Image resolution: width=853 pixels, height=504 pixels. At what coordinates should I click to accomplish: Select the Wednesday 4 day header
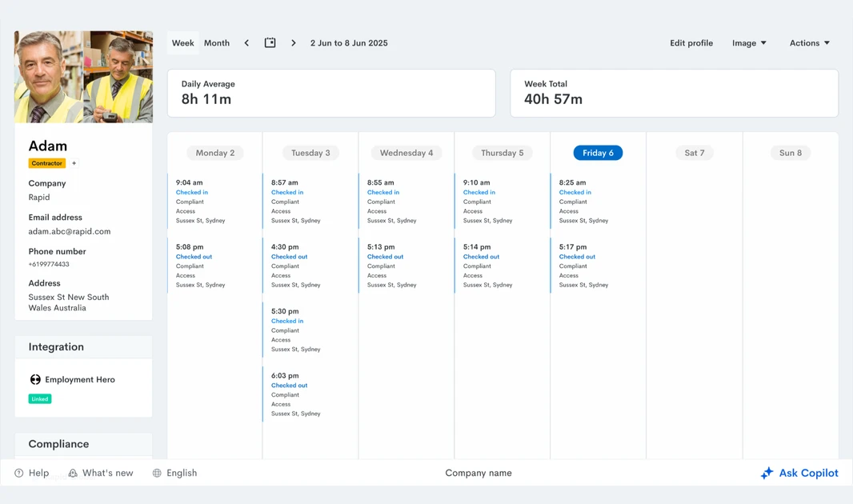click(x=406, y=153)
